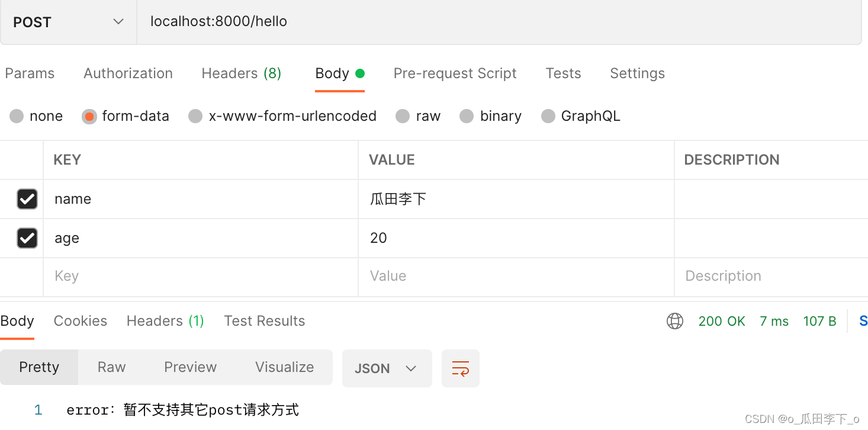Click the request URL field
Screen dimensions: 868x430
coord(497,22)
